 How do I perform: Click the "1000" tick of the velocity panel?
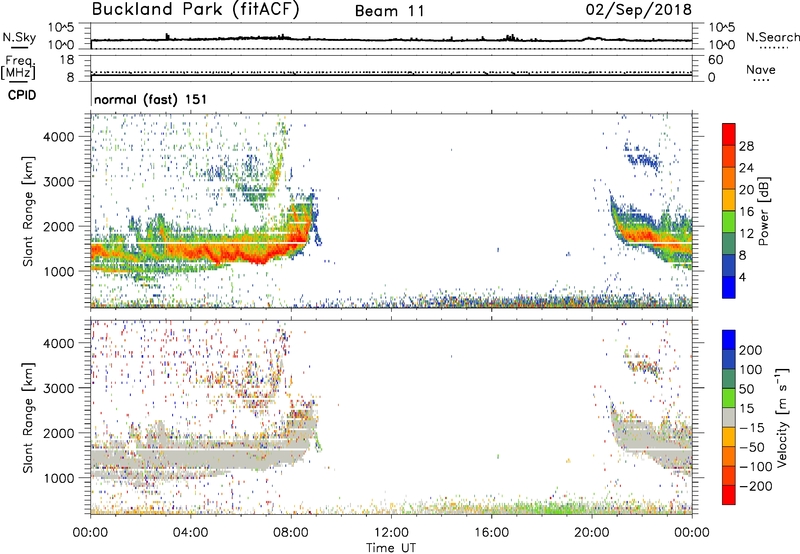(x=59, y=478)
